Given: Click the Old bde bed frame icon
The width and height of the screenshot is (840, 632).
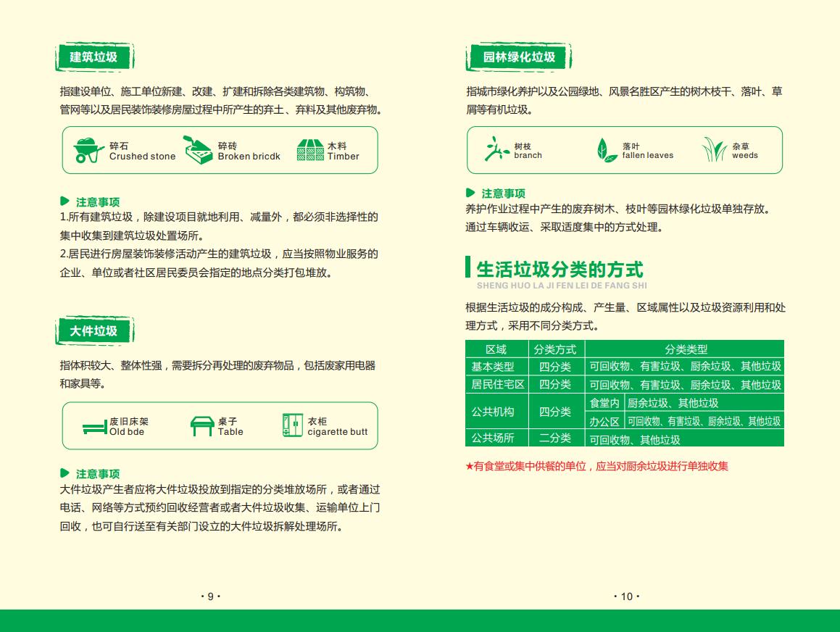Looking at the screenshot, I should point(95,428).
